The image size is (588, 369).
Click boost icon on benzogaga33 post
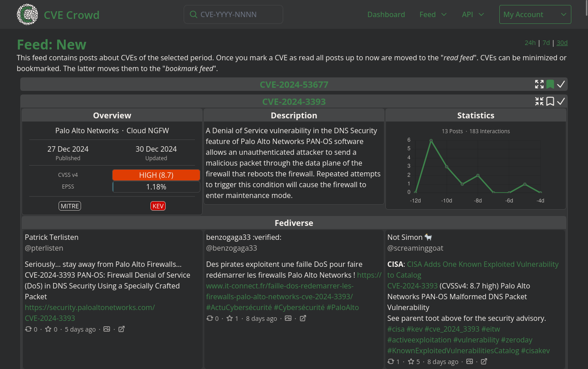[x=210, y=318]
